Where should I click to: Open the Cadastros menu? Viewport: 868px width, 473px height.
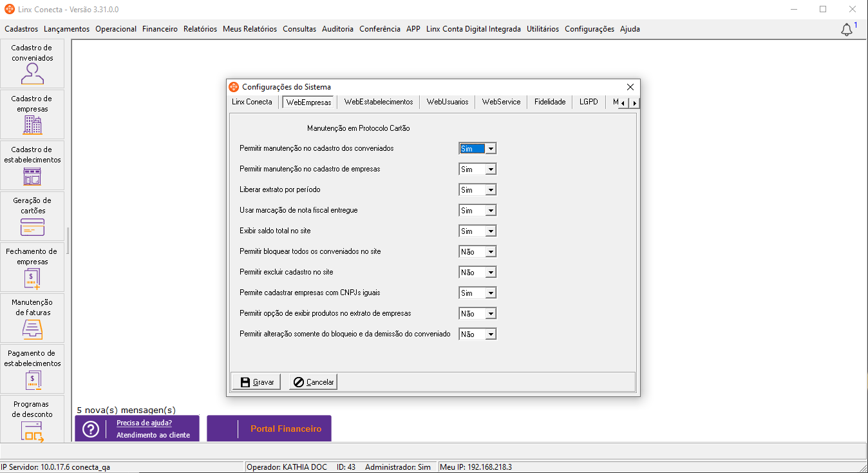pyautogui.click(x=21, y=29)
